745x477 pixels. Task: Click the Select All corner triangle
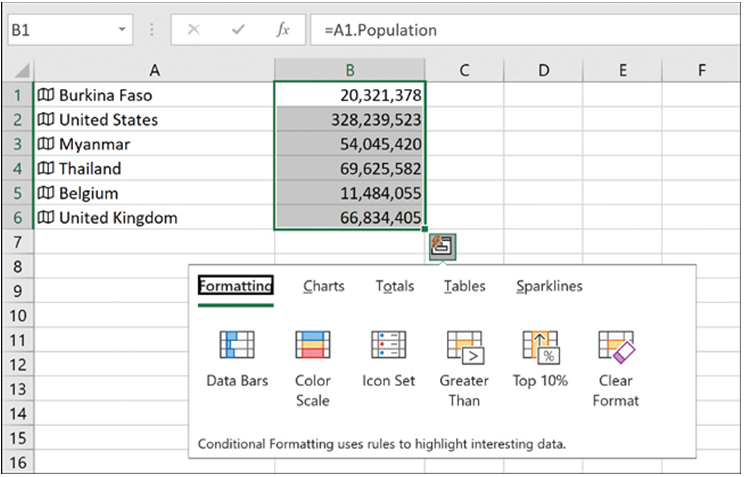(22, 70)
